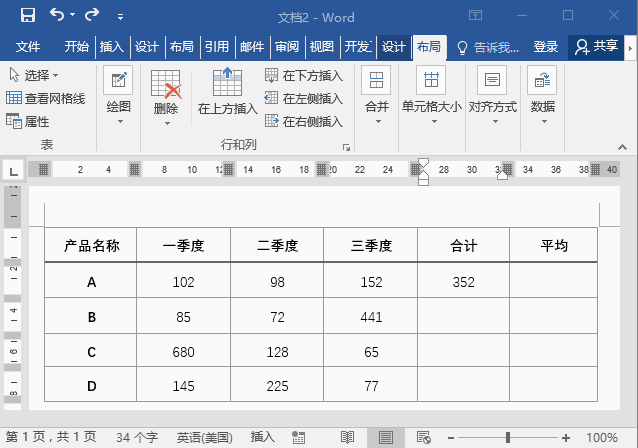638x448 pixels.
Task: Click the 共享 (Share) button
Action: (597, 47)
